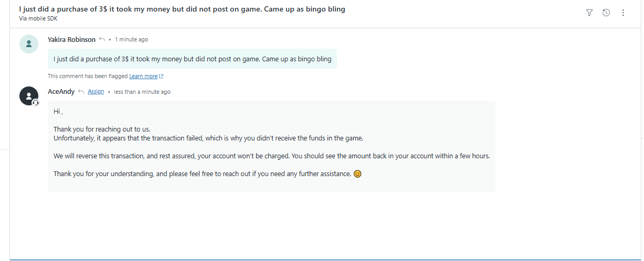The image size is (644, 261).
Task: Open the Learn more link
Action: (x=143, y=76)
